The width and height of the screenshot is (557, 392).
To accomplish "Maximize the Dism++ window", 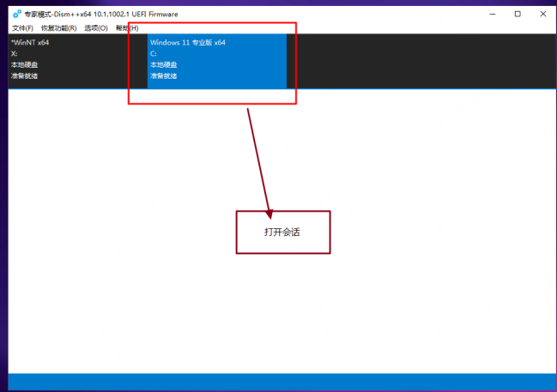I will point(518,15).
